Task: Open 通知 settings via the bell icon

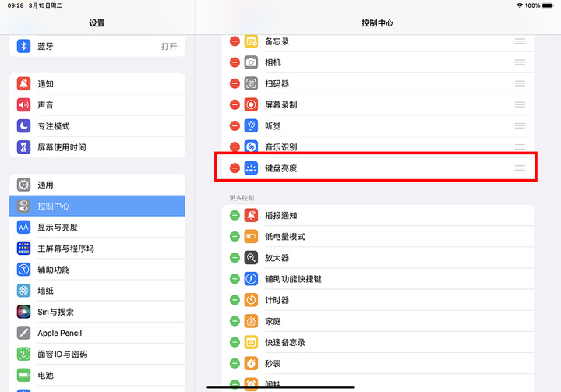Action: coord(24,84)
